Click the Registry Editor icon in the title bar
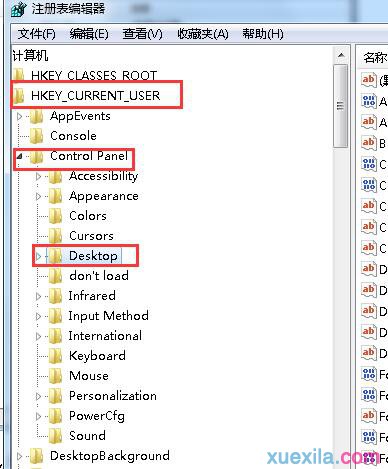 (x=19, y=9)
